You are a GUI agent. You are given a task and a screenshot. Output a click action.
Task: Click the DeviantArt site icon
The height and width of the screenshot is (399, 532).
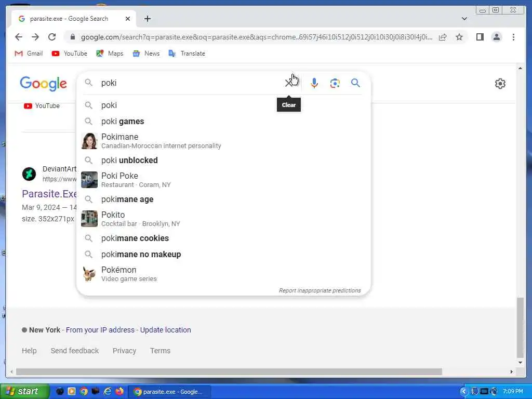tap(29, 174)
